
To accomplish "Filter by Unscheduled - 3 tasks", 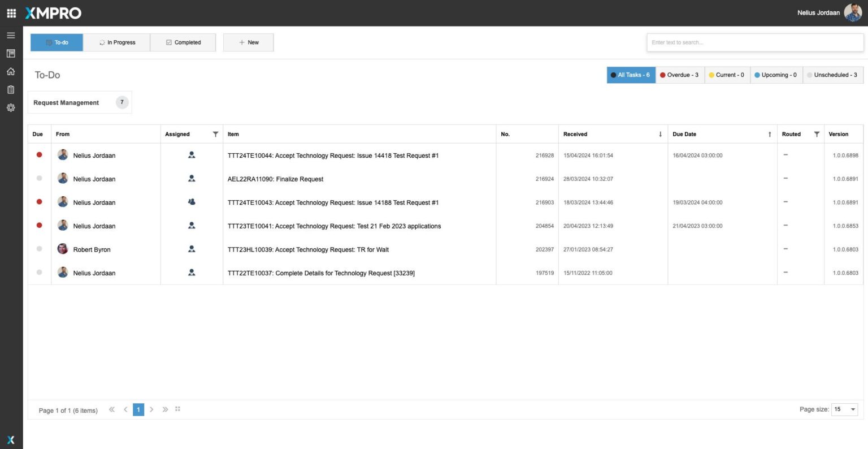I will click(x=832, y=75).
